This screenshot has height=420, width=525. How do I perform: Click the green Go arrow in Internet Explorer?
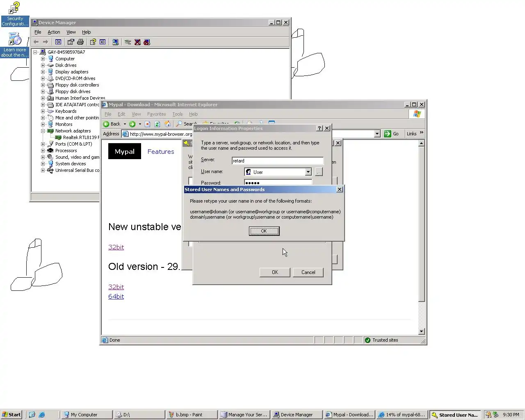388,134
